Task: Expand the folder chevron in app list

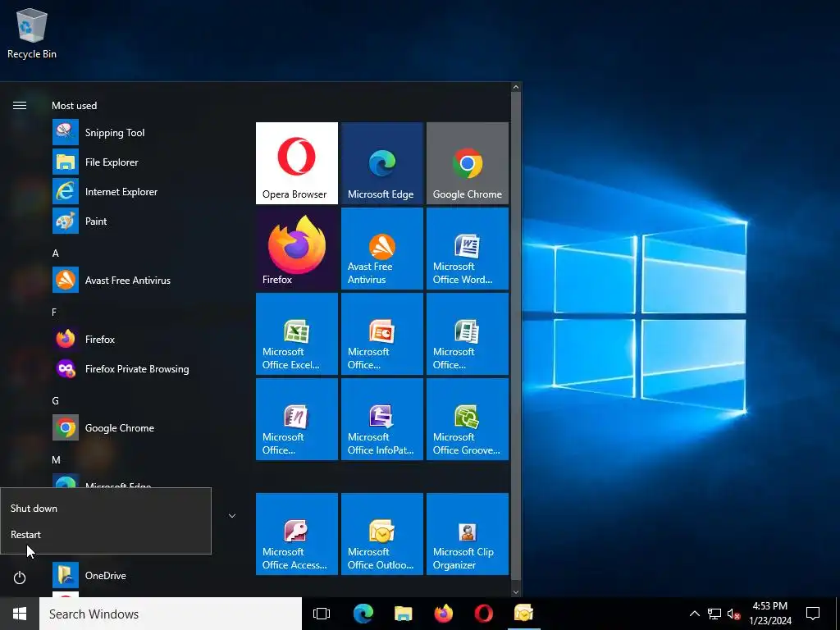Action: [232, 516]
